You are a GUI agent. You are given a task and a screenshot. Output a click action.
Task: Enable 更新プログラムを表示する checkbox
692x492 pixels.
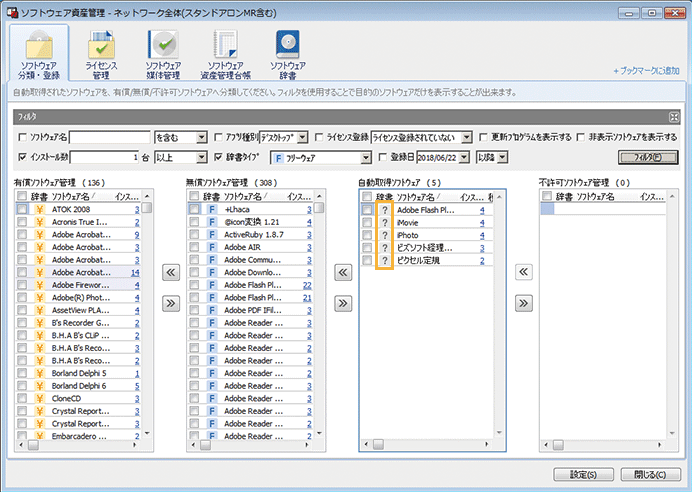tap(483, 138)
